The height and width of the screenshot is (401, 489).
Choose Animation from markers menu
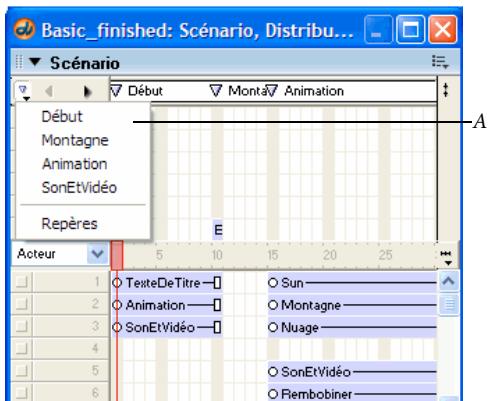pos(75,164)
